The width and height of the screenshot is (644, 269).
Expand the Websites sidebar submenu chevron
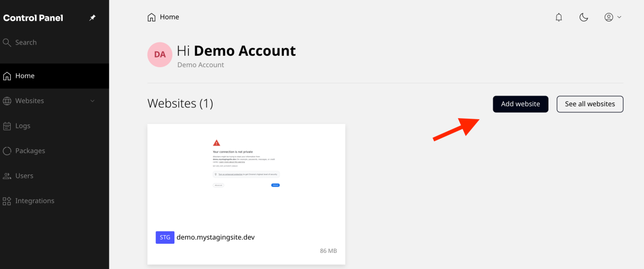coord(92,101)
